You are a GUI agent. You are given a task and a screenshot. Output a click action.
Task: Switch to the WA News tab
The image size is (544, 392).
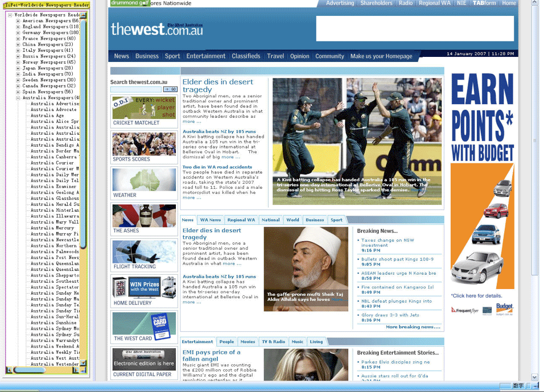pos(210,220)
